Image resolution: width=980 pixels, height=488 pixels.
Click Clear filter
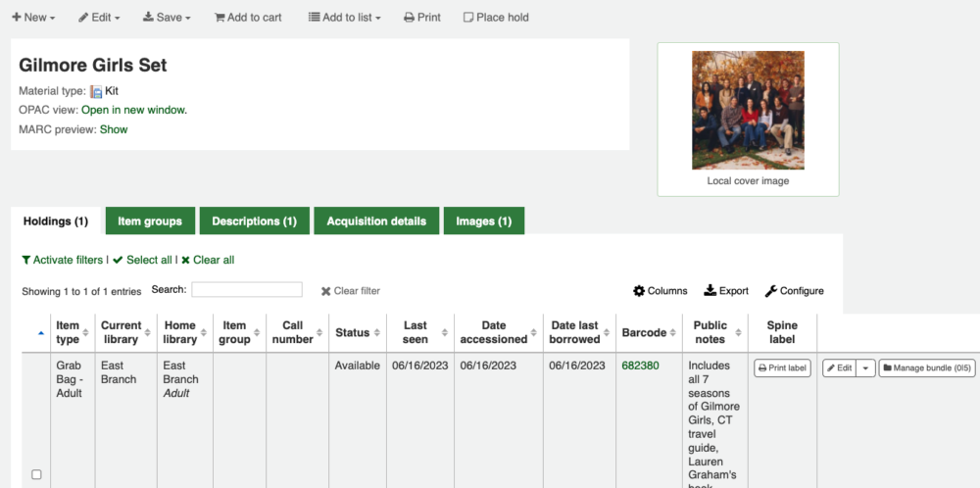pos(351,291)
